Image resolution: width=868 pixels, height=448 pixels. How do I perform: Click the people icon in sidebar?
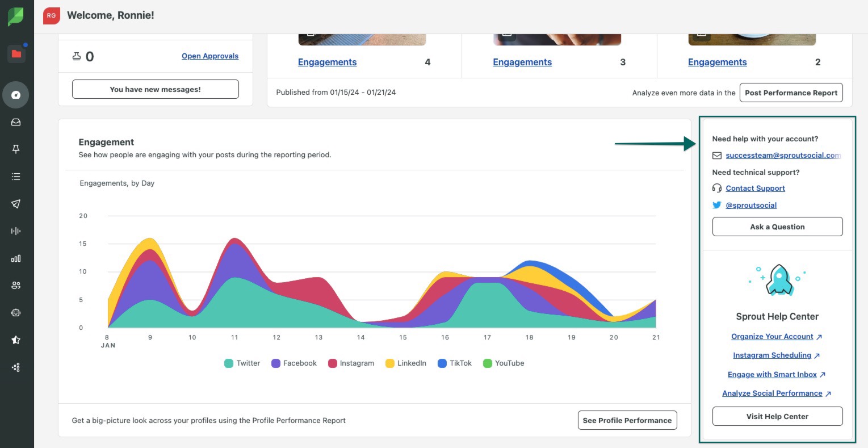point(16,286)
